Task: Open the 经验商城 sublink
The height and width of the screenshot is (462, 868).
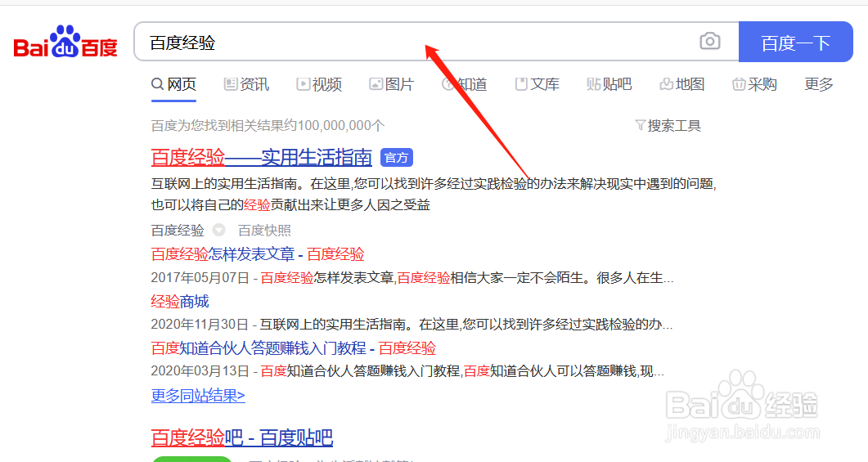Action: click(180, 302)
